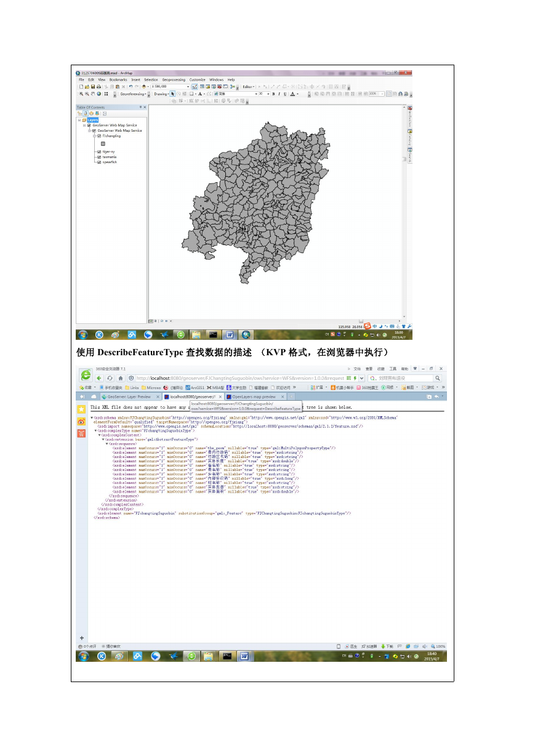Open the command prompt icon in lower taskbar
The image size is (535, 756).
point(227,656)
